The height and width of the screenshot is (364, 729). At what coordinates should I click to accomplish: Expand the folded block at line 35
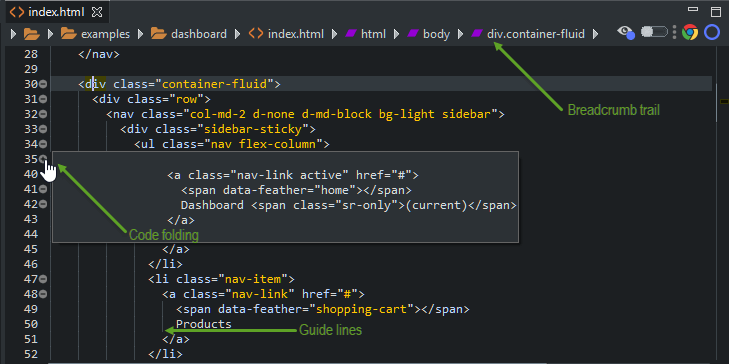[x=43, y=159]
